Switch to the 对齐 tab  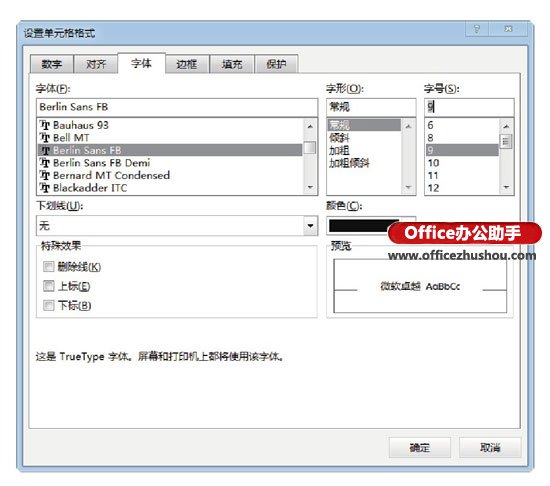click(x=96, y=64)
